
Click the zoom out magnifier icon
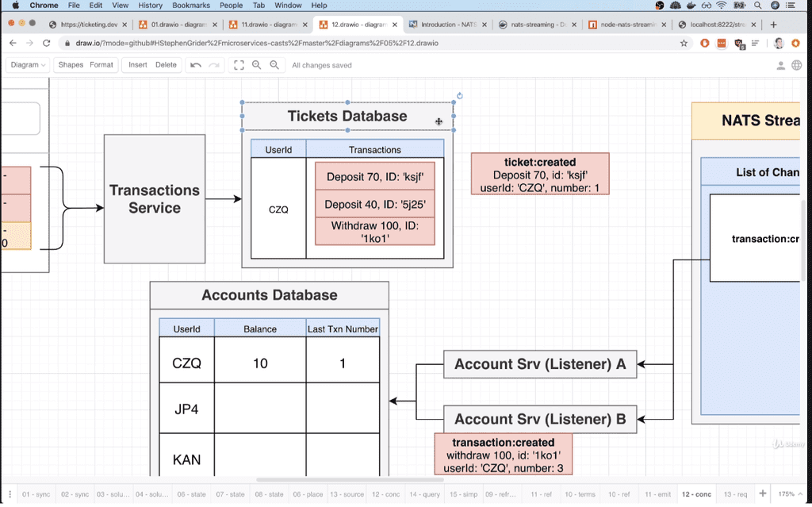coord(274,65)
